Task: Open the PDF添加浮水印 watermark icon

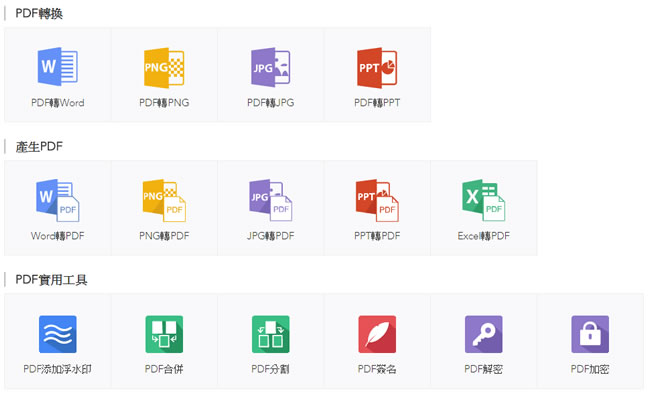Action: [x=58, y=334]
